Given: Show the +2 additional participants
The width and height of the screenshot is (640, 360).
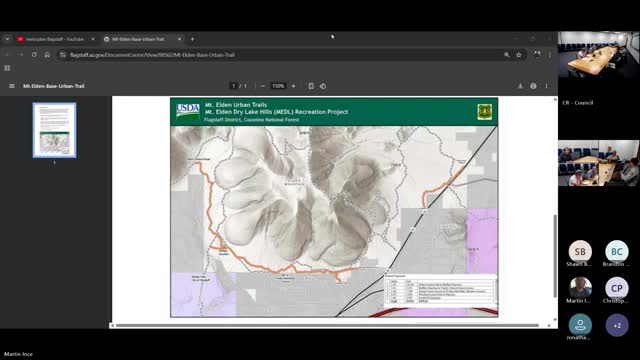Looking at the screenshot, I should coord(617,325).
